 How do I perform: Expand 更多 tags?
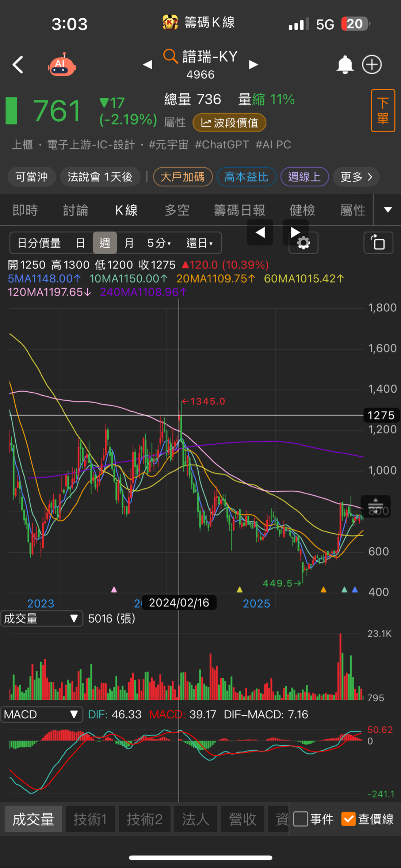(356, 177)
